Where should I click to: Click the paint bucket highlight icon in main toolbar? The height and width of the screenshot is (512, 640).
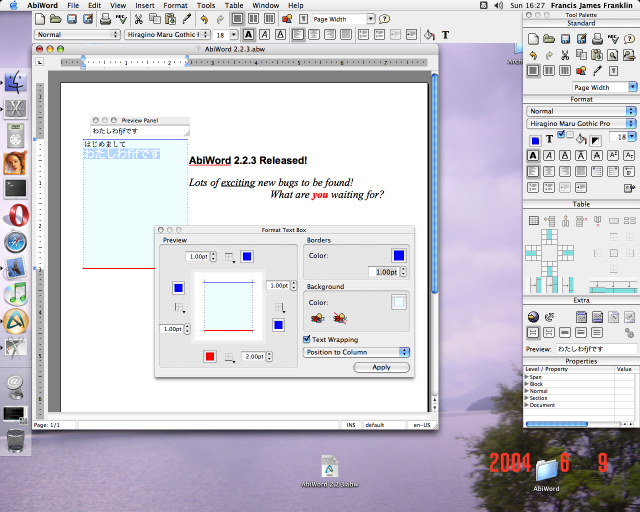pyautogui.click(x=429, y=35)
